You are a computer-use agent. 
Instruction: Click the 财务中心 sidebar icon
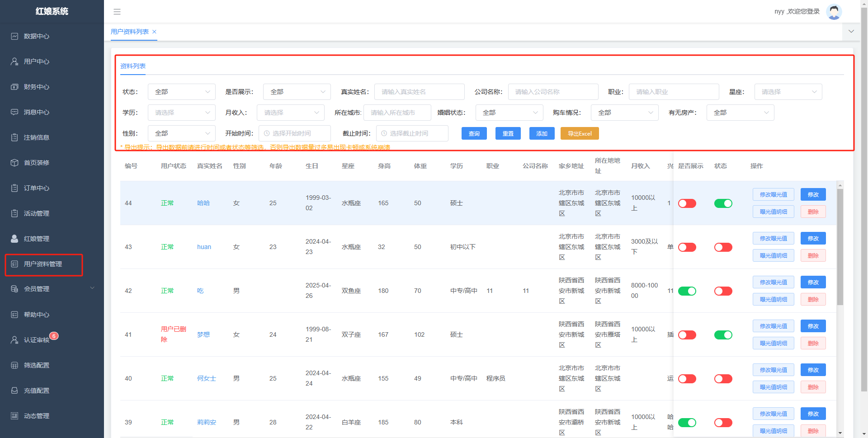pyautogui.click(x=14, y=87)
